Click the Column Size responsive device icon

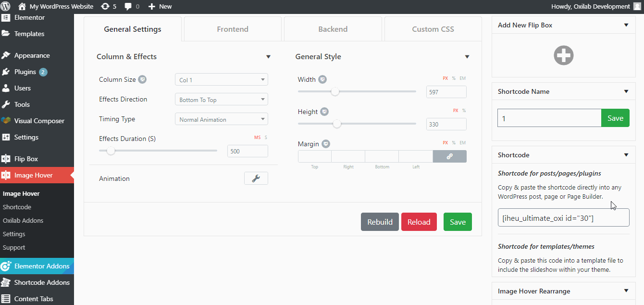pos(142,79)
